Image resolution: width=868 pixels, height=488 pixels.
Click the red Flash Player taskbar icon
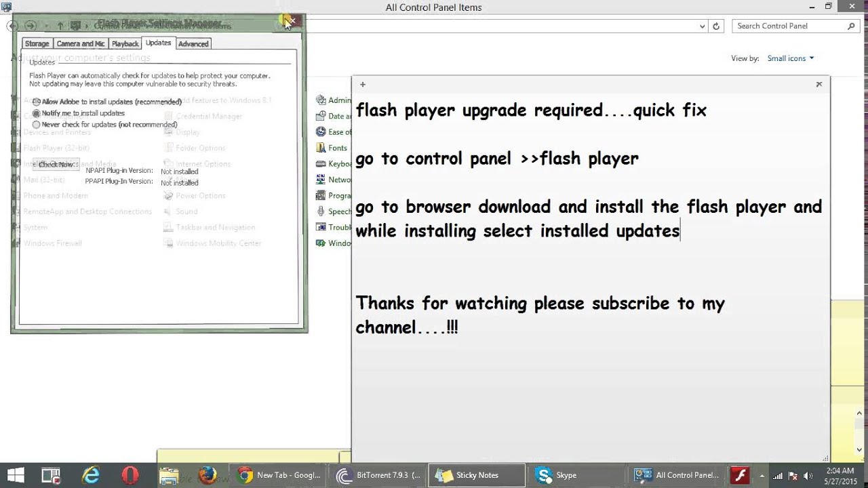(x=738, y=475)
